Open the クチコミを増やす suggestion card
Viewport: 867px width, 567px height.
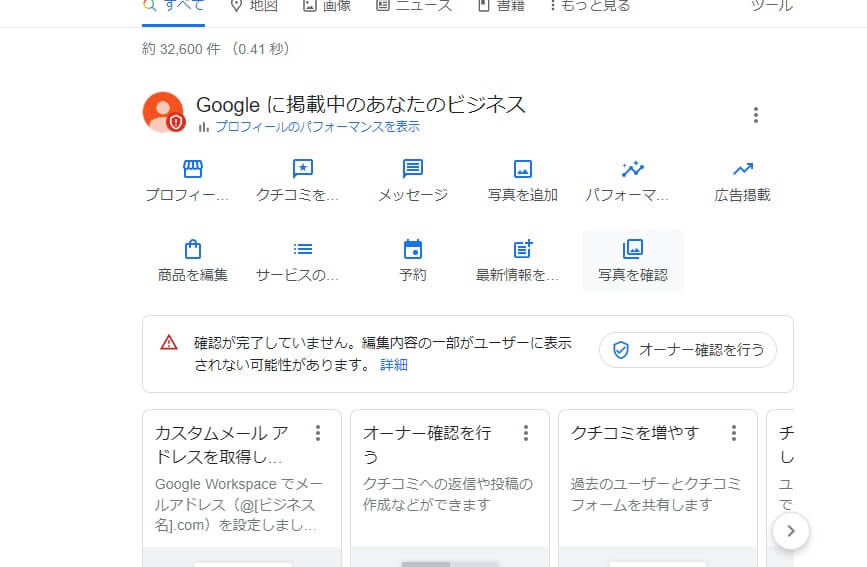[x=657, y=488]
